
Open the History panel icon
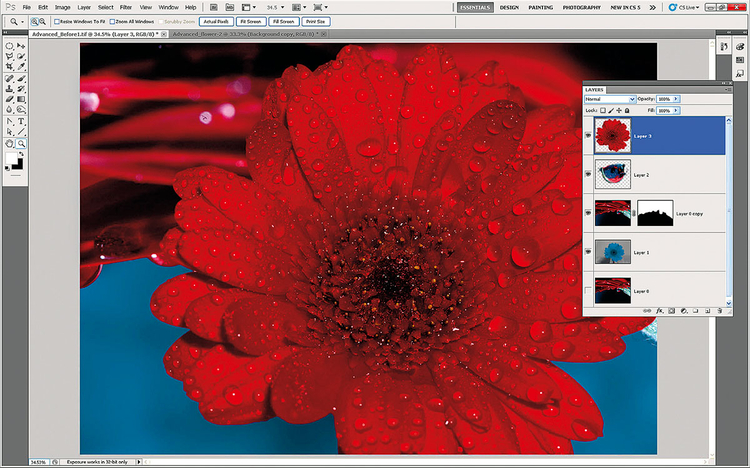click(725, 46)
